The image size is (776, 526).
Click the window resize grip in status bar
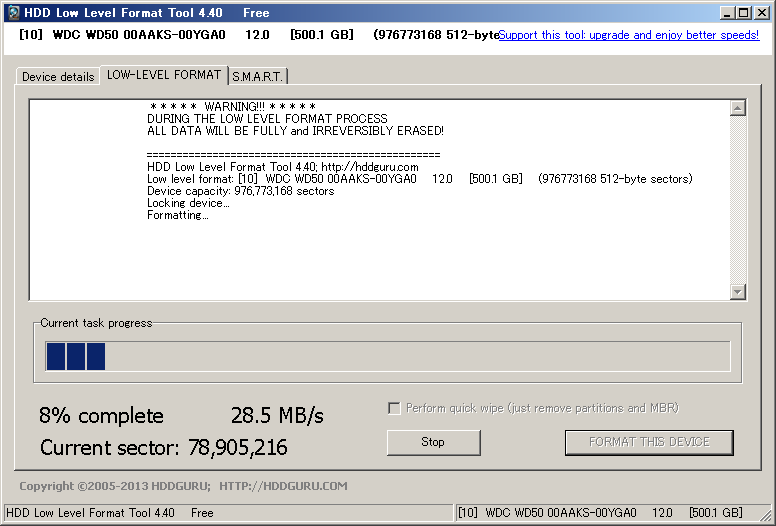tap(765, 515)
